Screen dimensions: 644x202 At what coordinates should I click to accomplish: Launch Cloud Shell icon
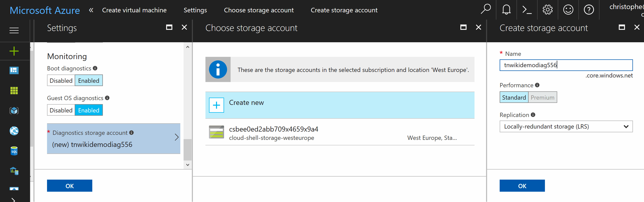(527, 10)
